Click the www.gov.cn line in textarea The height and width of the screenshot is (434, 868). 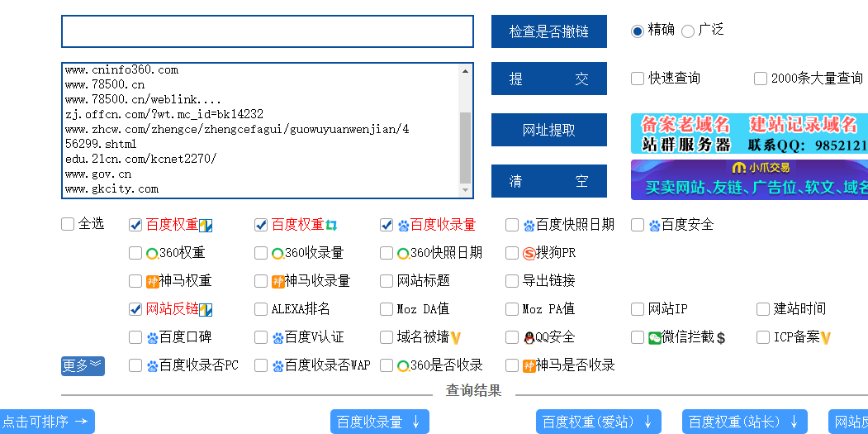click(x=98, y=174)
